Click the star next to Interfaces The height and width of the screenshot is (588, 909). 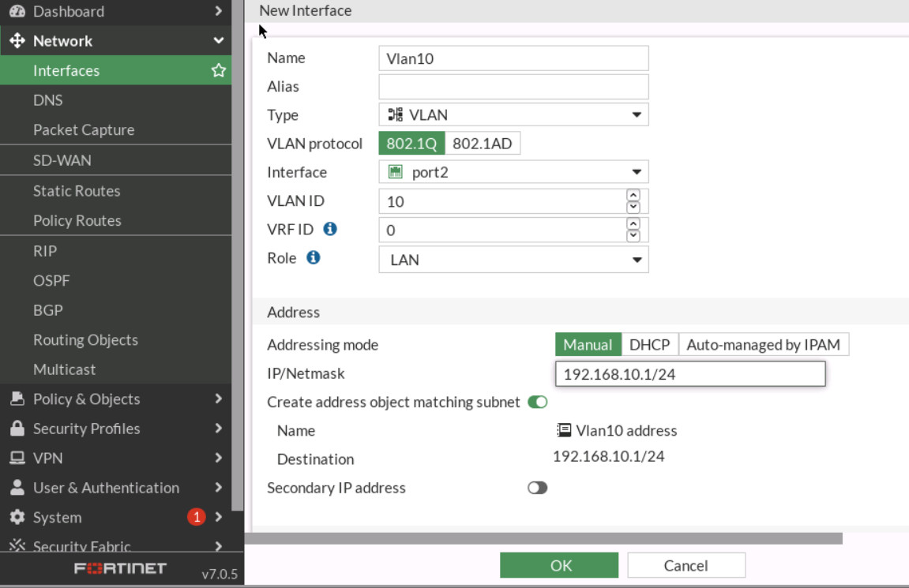[x=219, y=70]
